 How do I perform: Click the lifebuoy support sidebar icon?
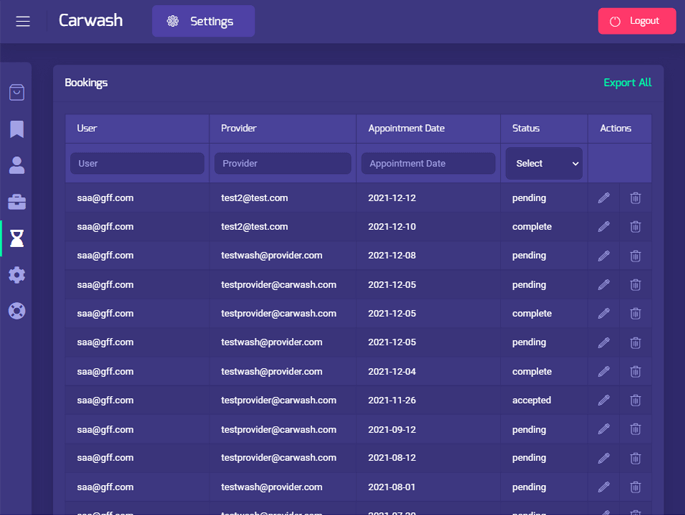coord(17,311)
